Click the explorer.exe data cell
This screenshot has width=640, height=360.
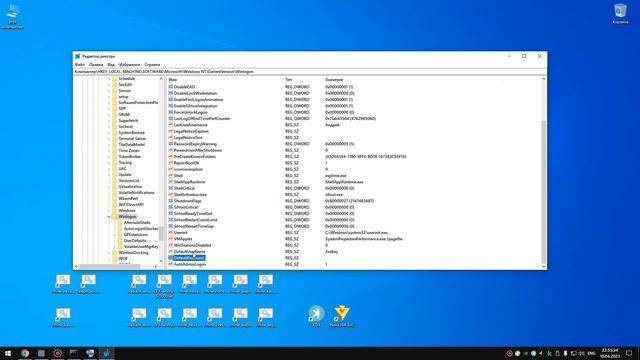point(336,176)
